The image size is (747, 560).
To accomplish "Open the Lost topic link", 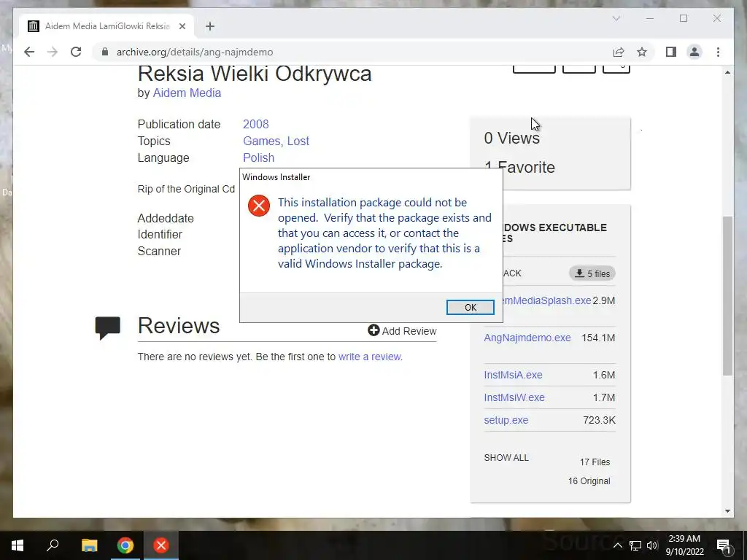I will 298,141.
